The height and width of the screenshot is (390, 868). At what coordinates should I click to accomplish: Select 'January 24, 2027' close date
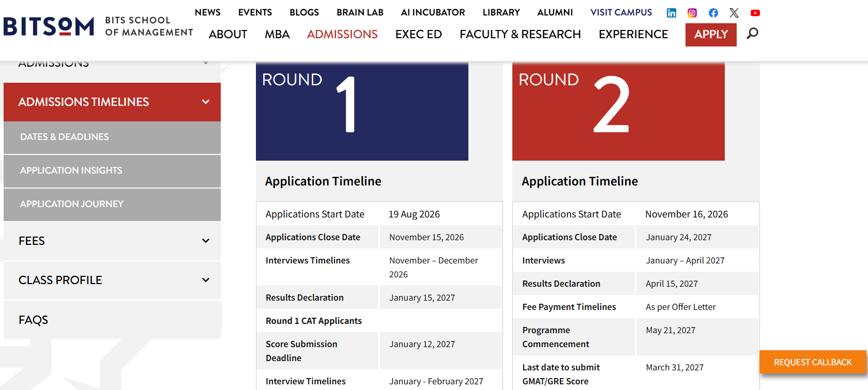point(678,237)
